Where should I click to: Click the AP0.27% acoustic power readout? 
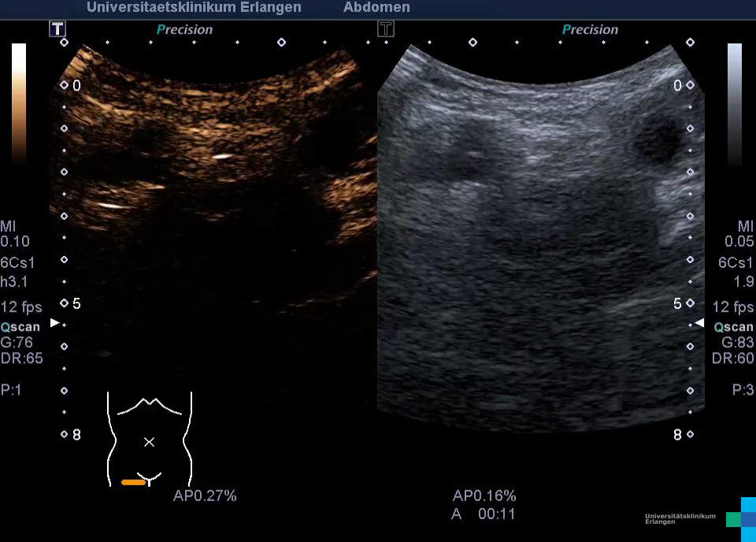coord(205,496)
